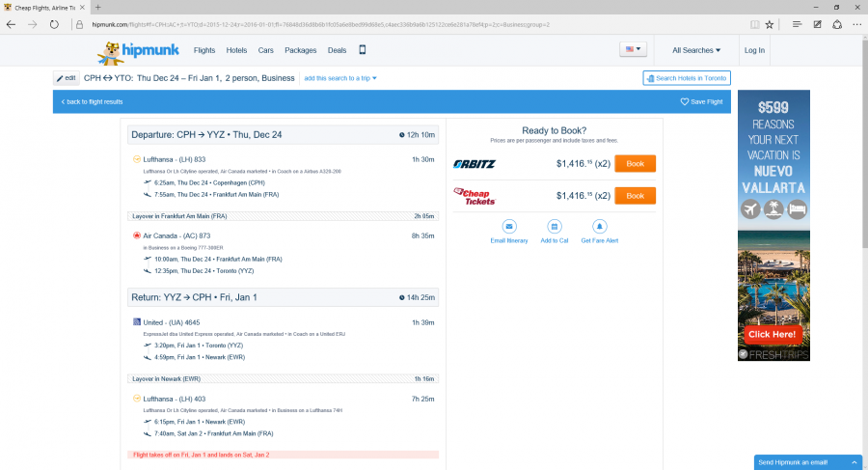
Task: Open the Deals menu item
Action: coord(338,50)
